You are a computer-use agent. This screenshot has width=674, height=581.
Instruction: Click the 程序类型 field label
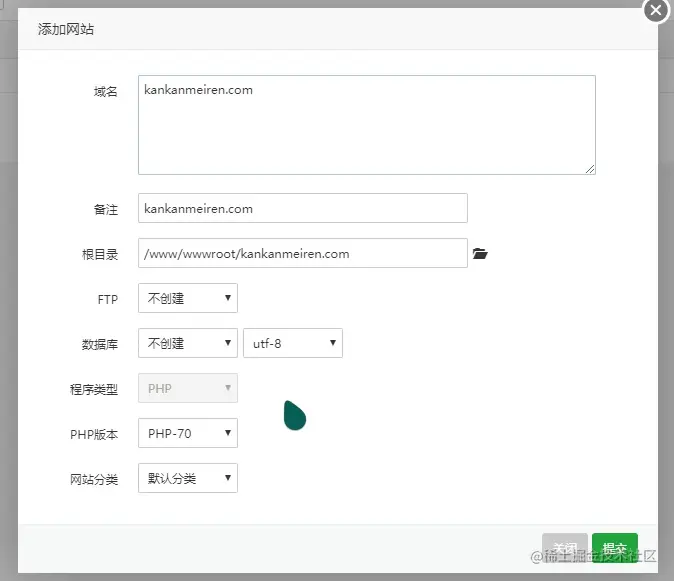click(x=94, y=389)
